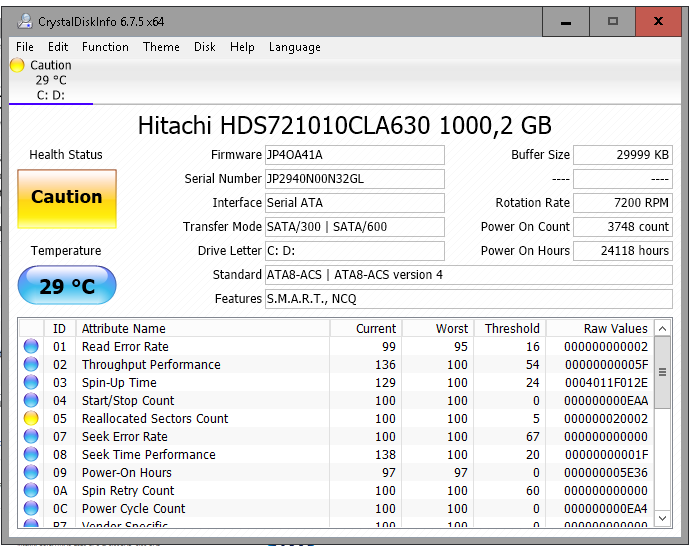Image resolution: width=695 pixels, height=546 pixels.
Task: Click the Serial Number field
Action: (x=355, y=179)
